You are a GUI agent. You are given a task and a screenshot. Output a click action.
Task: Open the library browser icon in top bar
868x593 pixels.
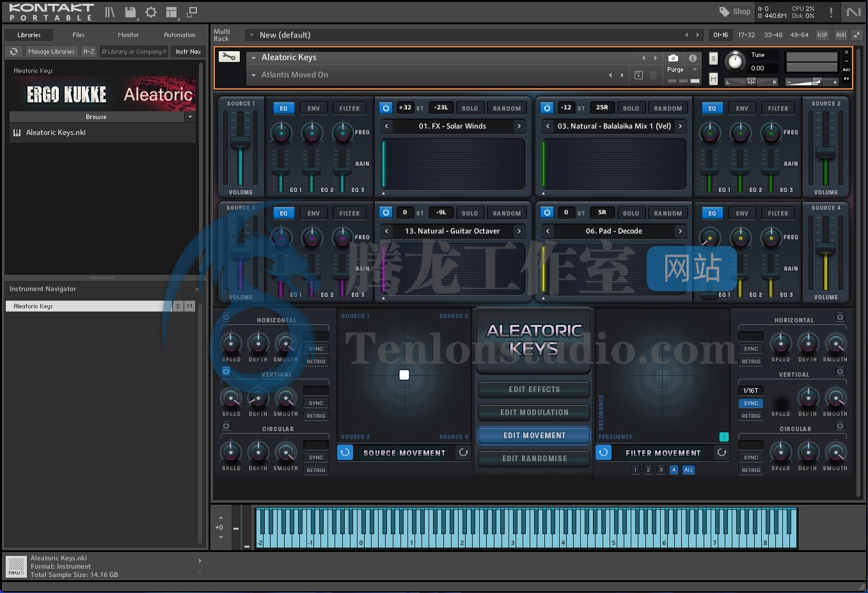(110, 12)
